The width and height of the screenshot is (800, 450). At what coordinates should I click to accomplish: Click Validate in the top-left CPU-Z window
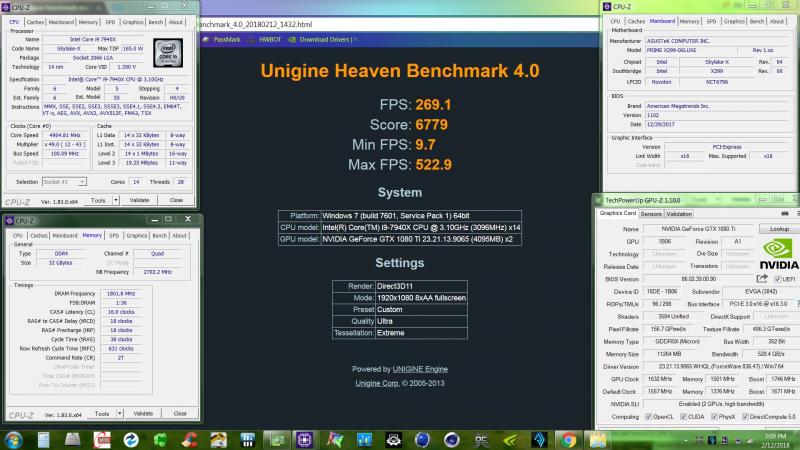pyautogui.click(x=139, y=201)
